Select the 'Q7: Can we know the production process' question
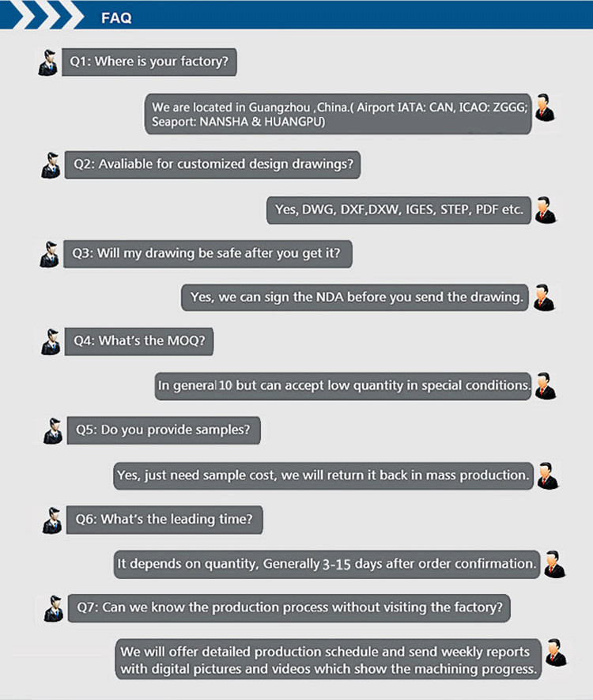Image resolution: width=593 pixels, height=700 pixels. coord(289,608)
